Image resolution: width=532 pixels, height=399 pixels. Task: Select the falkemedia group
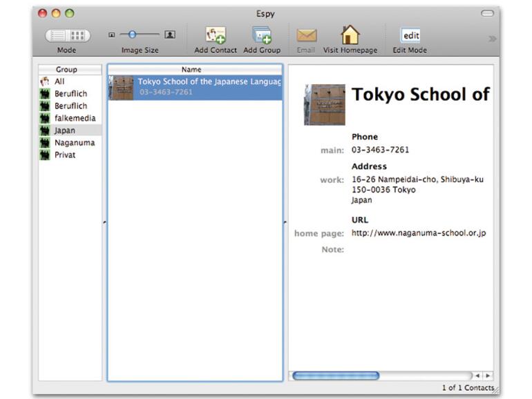tap(75, 118)
